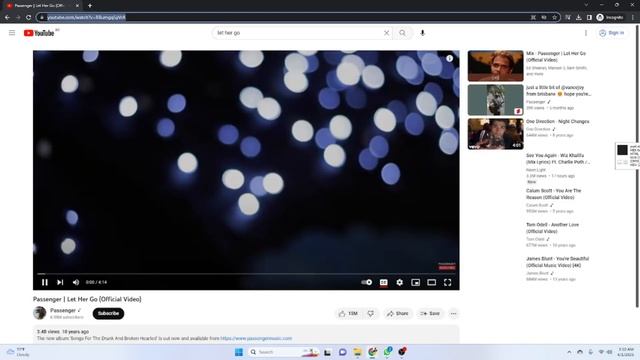The height and width of the screenshot is (360, 640).
Task: Open the Passenger channel avatar
Action: click(40, 313)
